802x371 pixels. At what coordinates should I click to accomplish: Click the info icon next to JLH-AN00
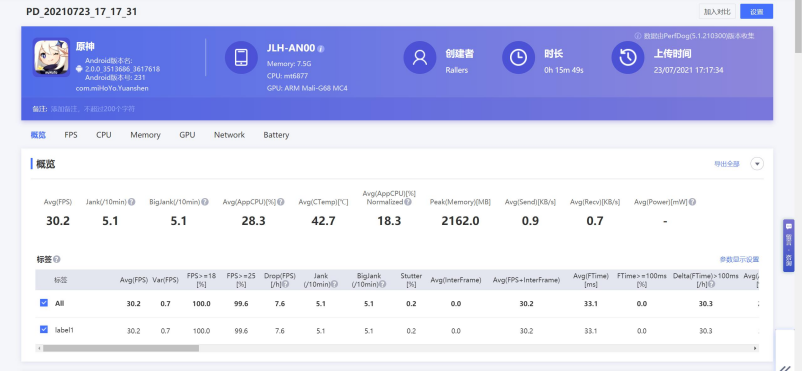[321, 49]
